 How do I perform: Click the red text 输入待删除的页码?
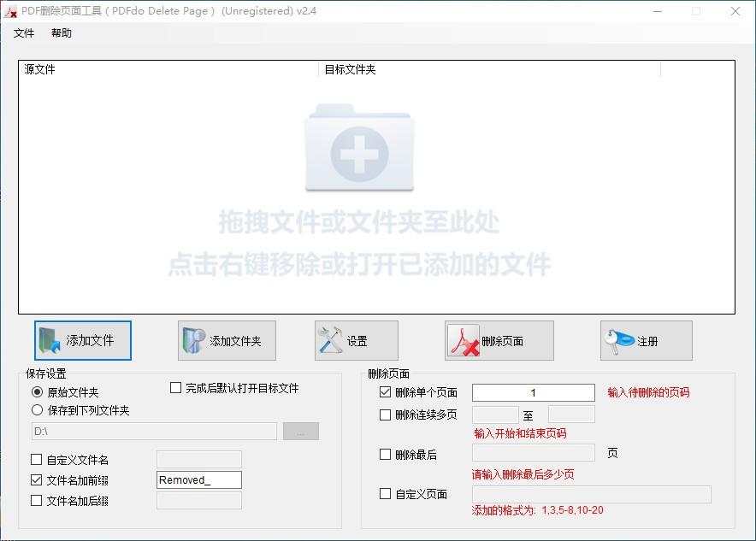(648, 392)
